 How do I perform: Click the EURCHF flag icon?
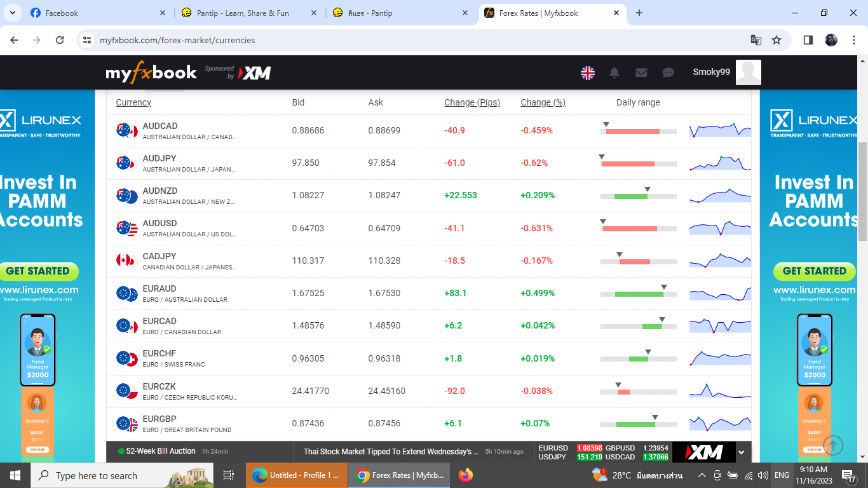127,358
